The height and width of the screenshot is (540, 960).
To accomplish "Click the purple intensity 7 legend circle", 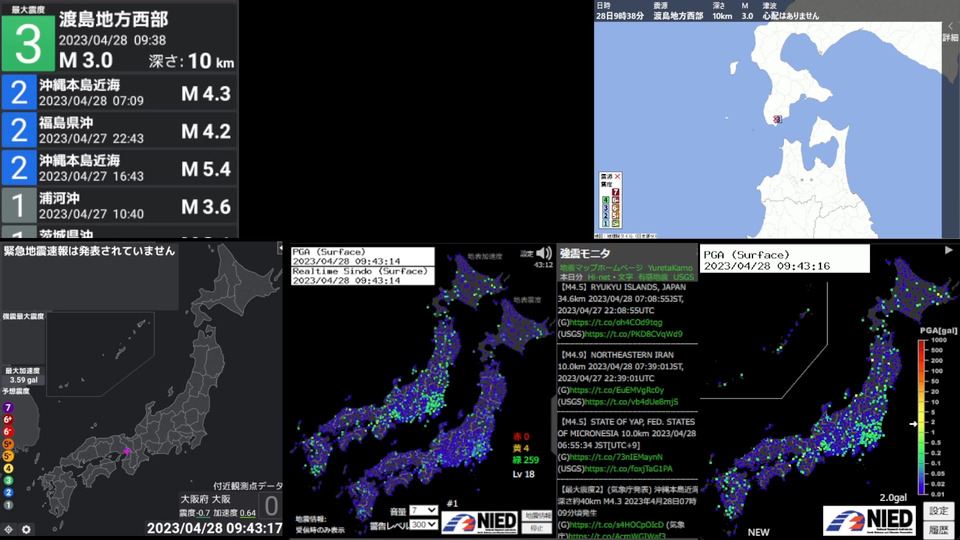I will coord(8,407).
